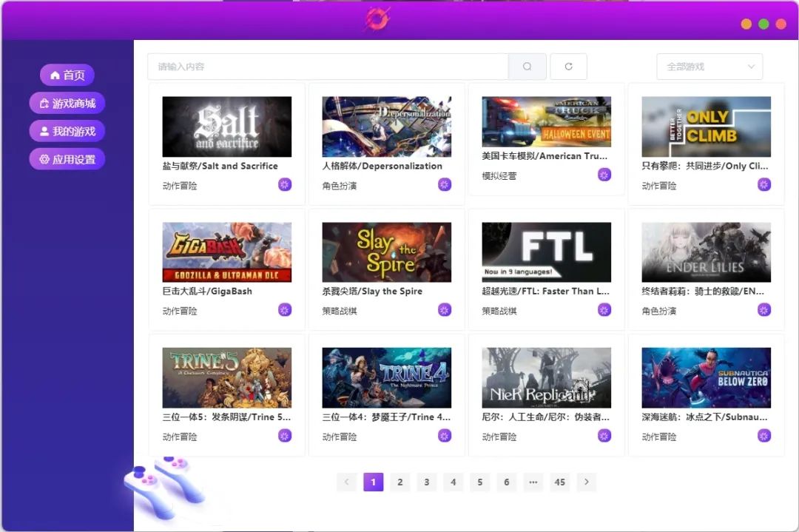Screen dimensions: 799x532
Task: Click title 超越光速/FTL: Faster Than L...
Action: [x=546, y=292]
